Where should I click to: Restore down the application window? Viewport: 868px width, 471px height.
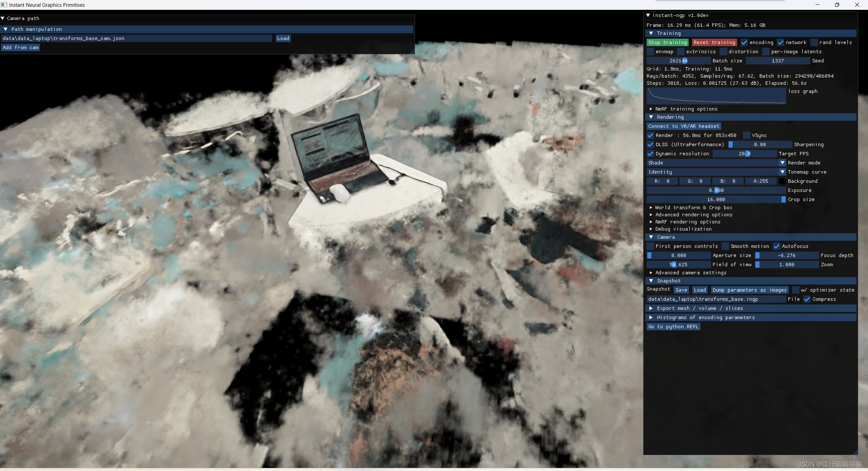(837, 5)
